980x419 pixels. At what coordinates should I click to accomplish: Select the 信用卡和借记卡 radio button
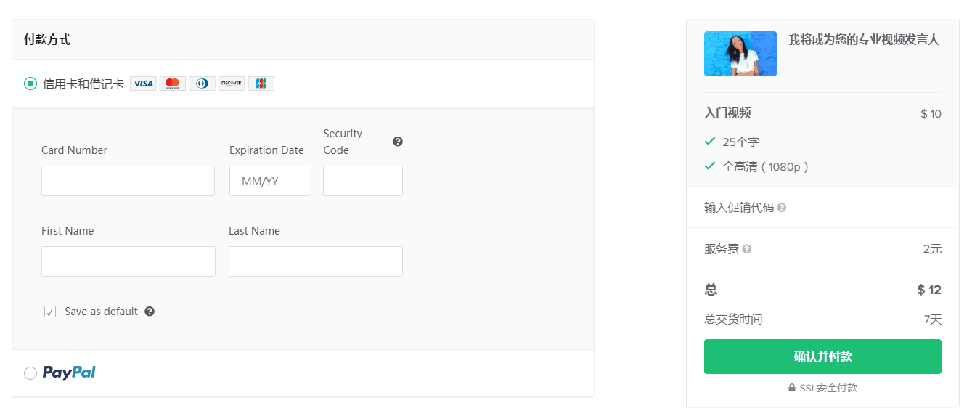coord(30,84)
